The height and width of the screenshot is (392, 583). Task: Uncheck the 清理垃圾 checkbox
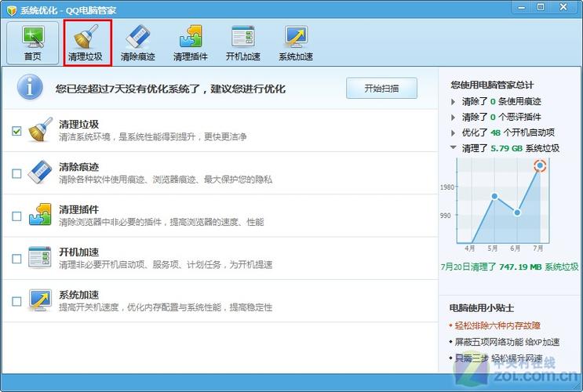[16, 131]
